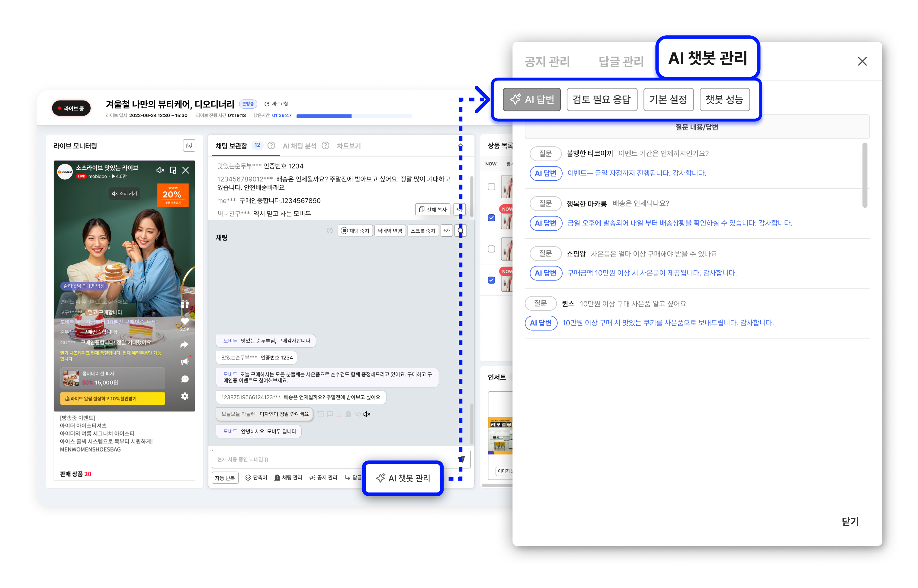Open the 검토 필요 응답 tab
The image size is (918, 588).
(x=602, y=100)
